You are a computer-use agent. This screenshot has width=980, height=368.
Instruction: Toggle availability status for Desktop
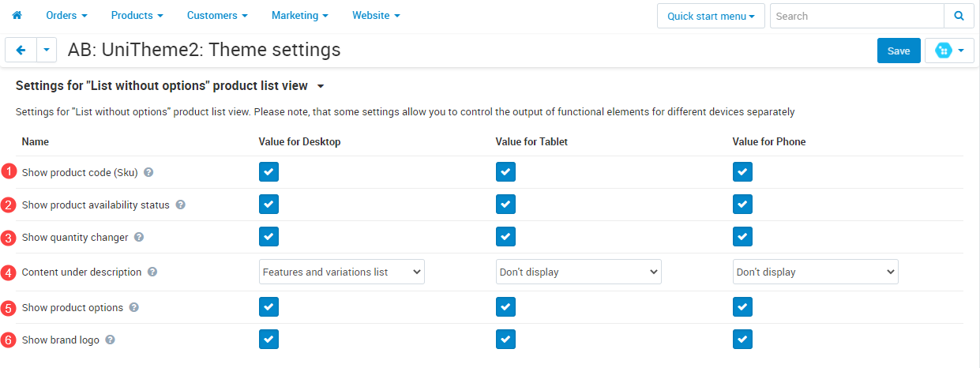coord(268,205)
